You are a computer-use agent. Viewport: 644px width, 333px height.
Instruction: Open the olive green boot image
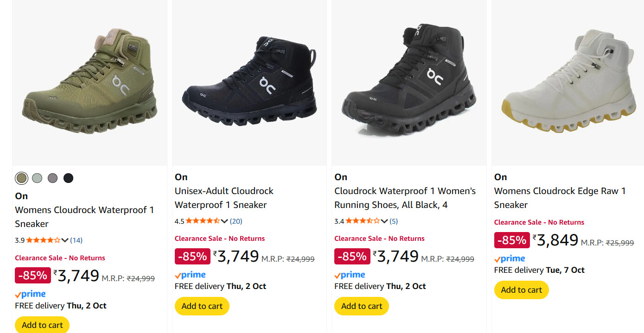pos(89,82)
